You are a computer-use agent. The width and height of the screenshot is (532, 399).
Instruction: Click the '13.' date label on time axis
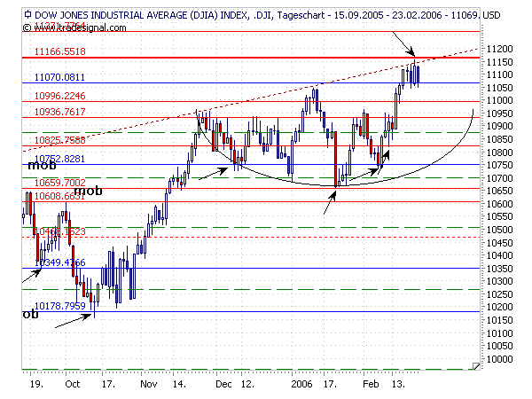pos(399,385)
